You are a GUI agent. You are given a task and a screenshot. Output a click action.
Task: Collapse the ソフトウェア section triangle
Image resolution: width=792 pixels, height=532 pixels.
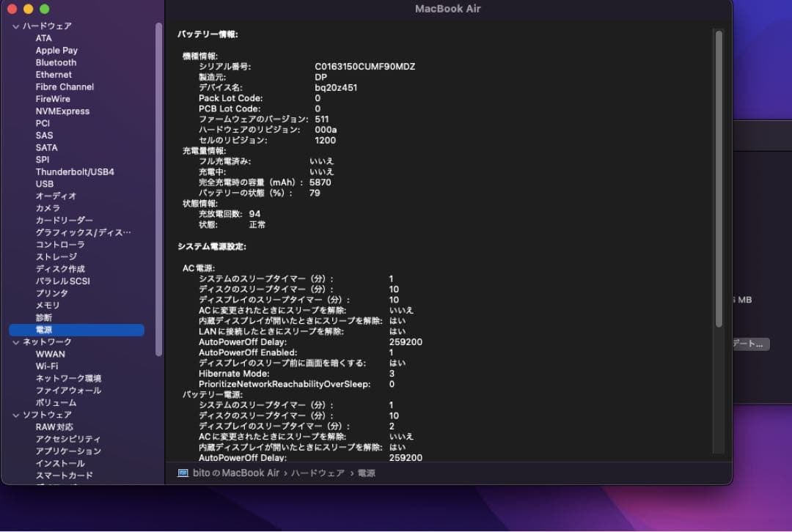point(15,415)
